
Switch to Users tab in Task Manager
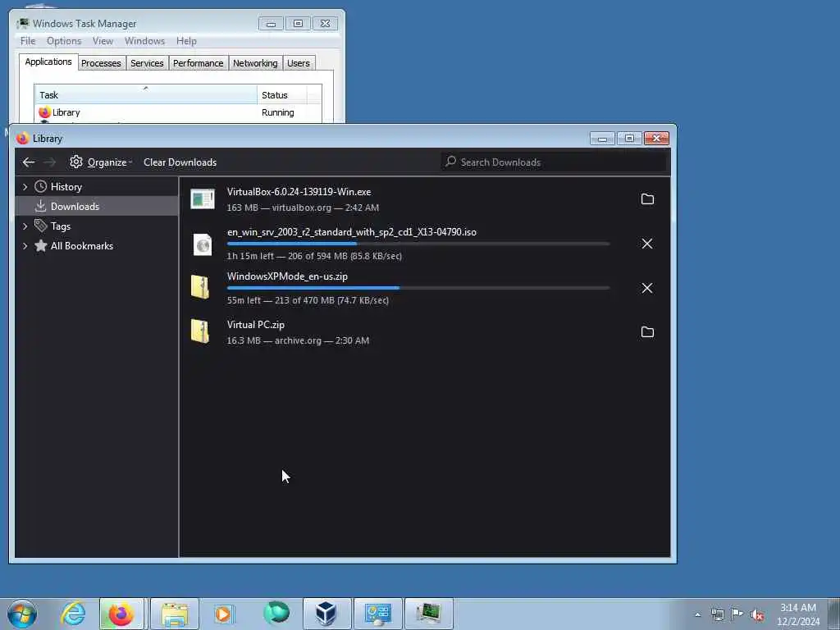(x=299, y=63)
